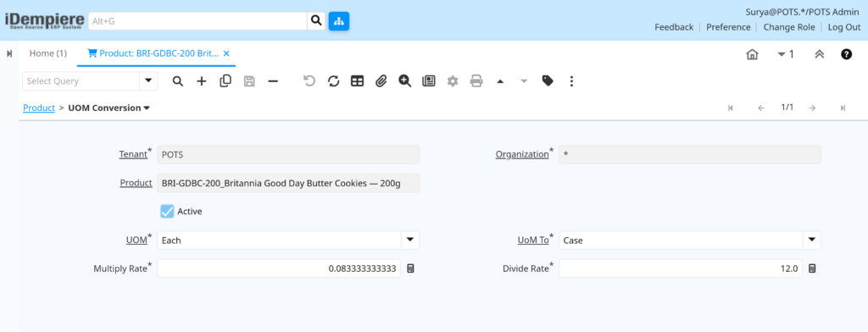The height and width of the screenshot is (332, 868).
Task: Open calculator for Divide Rate
Action: (812, 269)
